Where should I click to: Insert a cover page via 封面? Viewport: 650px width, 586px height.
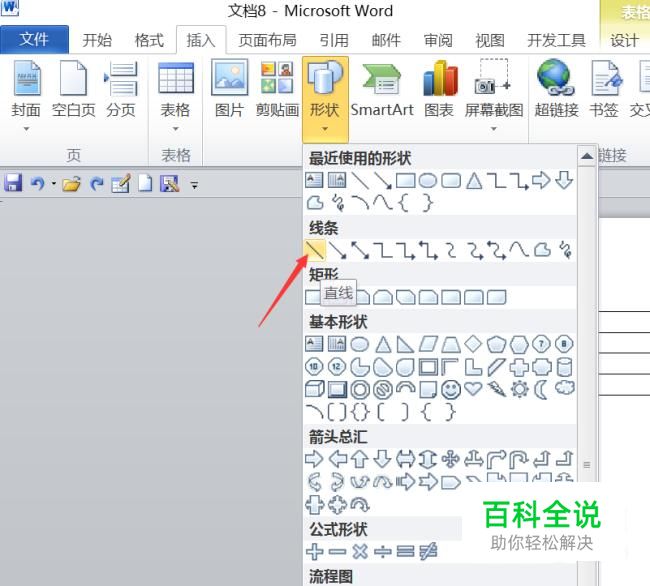[26, 95]
